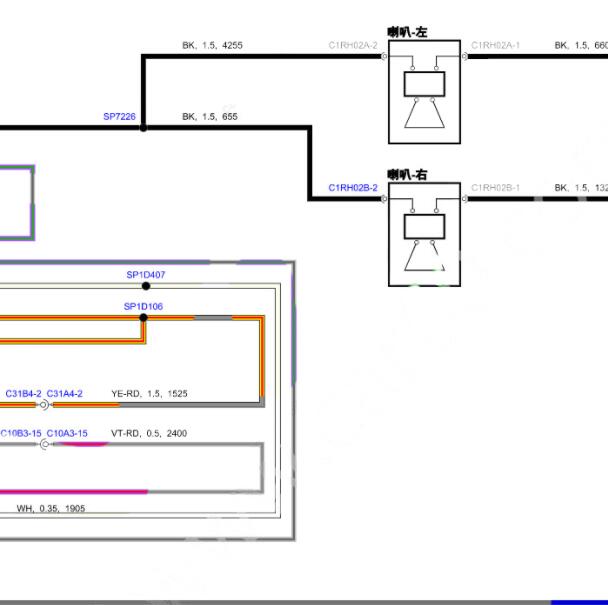Image resolution: width=608 pixels, height=605 pixels.
Task: Click the inline connector symbol at C31B4-2
Action: (x=44, y=405)
